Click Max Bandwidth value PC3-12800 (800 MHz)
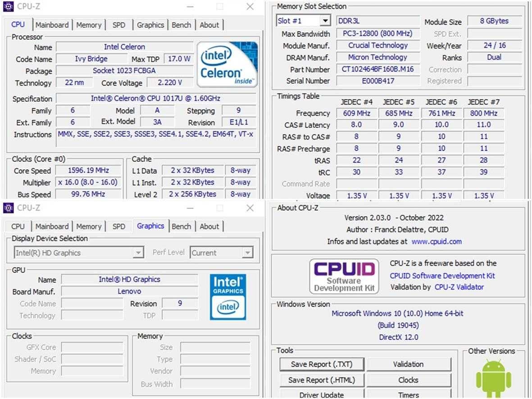The height and width of the screenshot is (399, 532). point(378,33)
